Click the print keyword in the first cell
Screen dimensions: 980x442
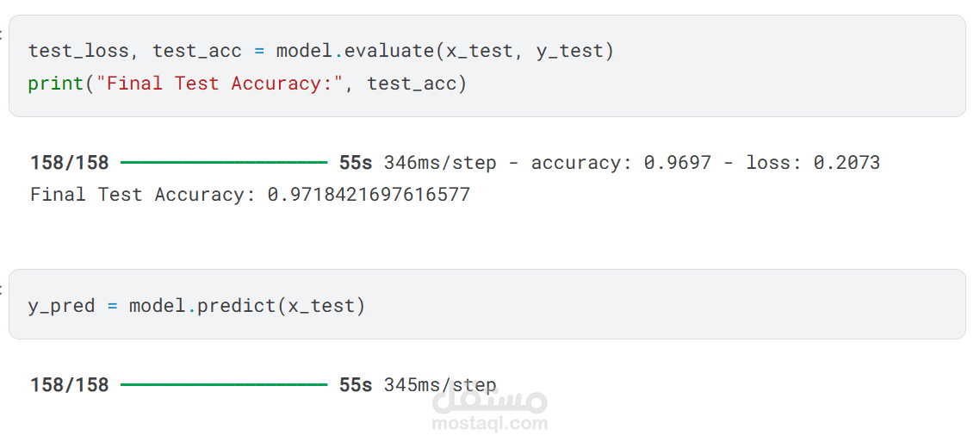pyautogui.click(x=56, y=84)
